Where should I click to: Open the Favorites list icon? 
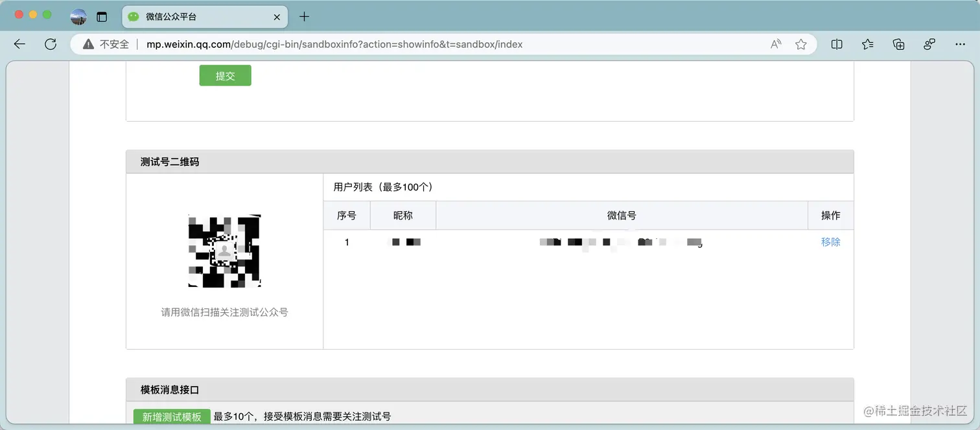867,43
